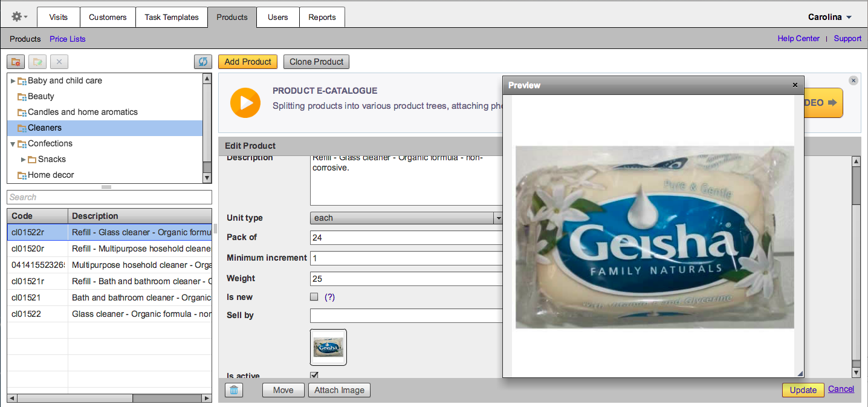The height and width of the screenshot is (407, 868).
Task: Play the Product E-Catalogue video
Action: tap(245, 102)
